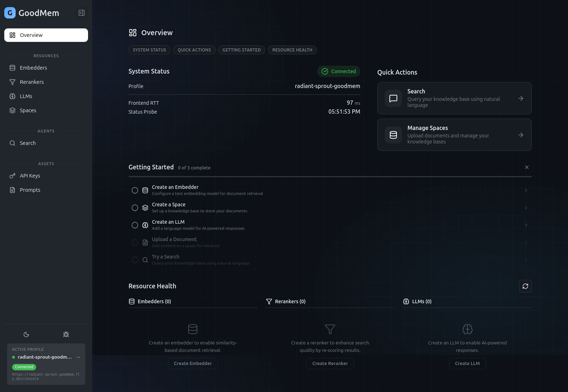Open the API Keys asset icon
568x392 pixels.
(x=13, y=175)
